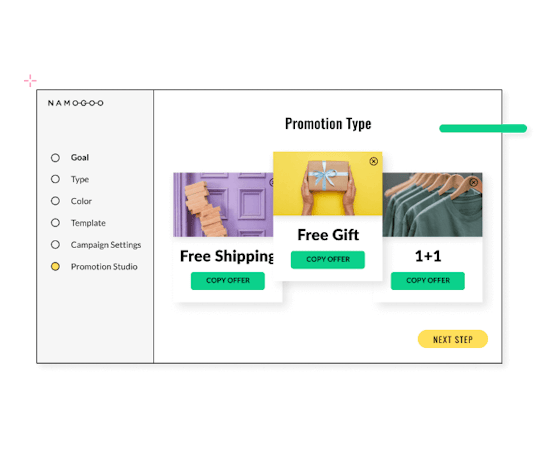Select the Goal step radio button
537x450 pixels.
click(55, 158)
